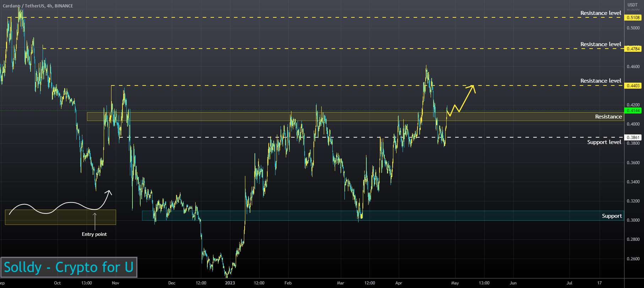Click the 2023 year on time axis

230,283
